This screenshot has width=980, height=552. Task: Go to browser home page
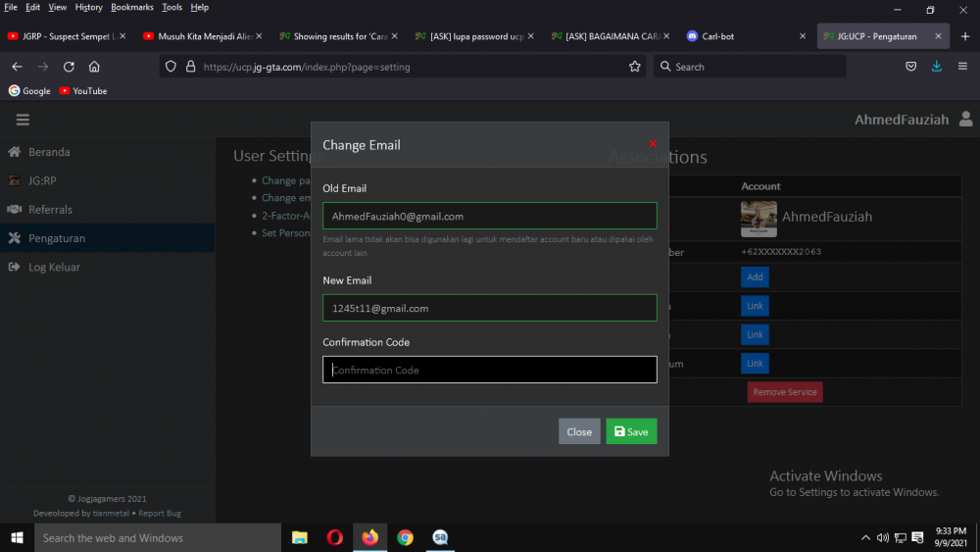[x=94, y=67]
